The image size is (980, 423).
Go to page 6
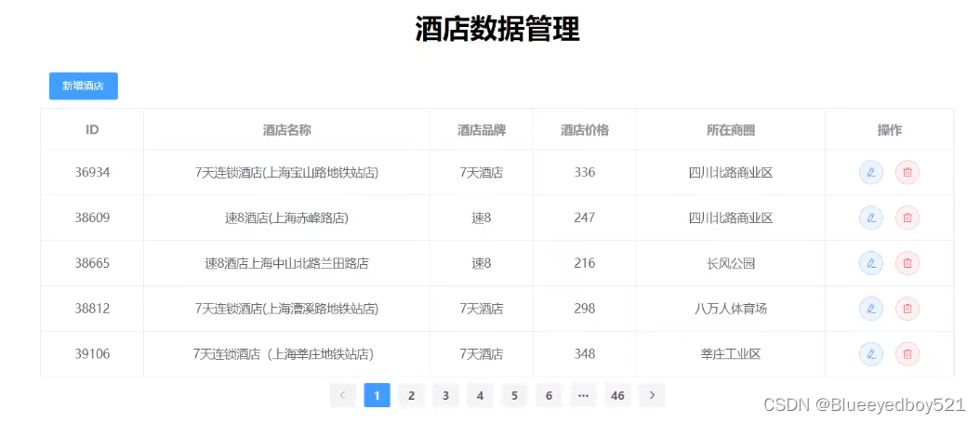point(549,395)
